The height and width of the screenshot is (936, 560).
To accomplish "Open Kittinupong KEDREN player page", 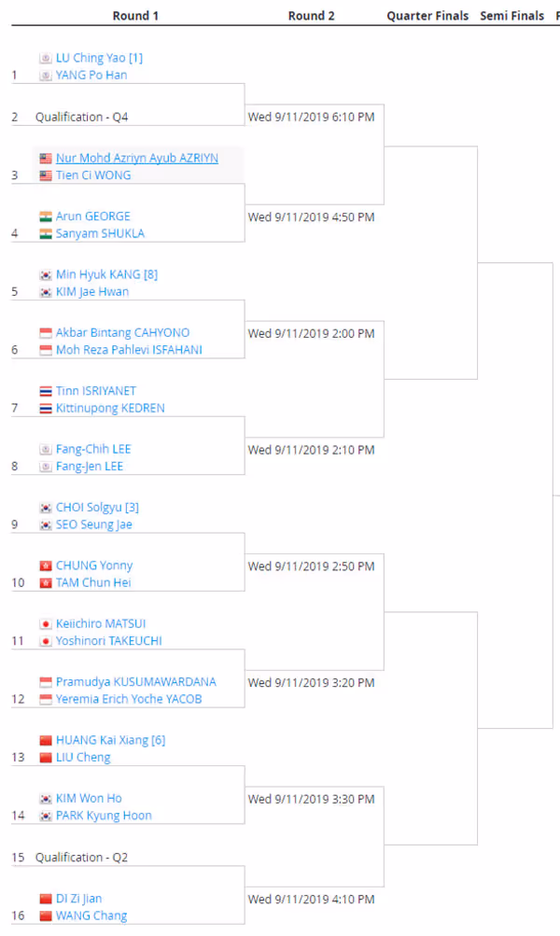I will 110,409.
